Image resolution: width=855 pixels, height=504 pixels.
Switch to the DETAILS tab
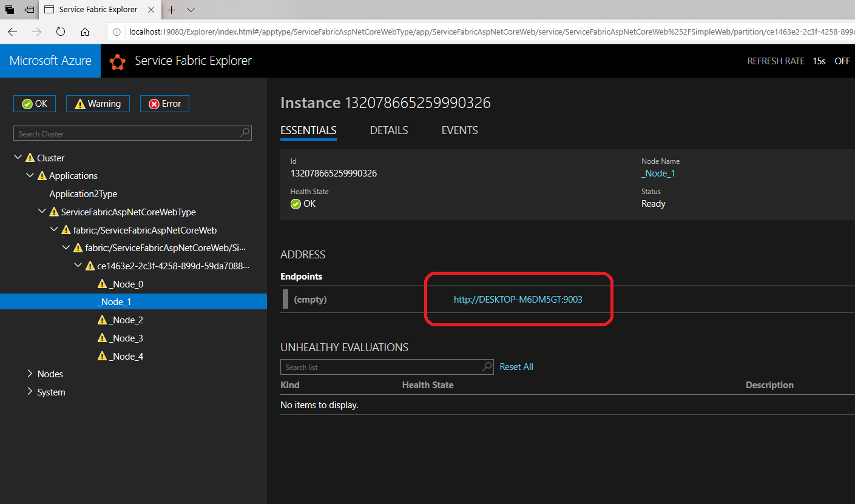pos(389,130)
